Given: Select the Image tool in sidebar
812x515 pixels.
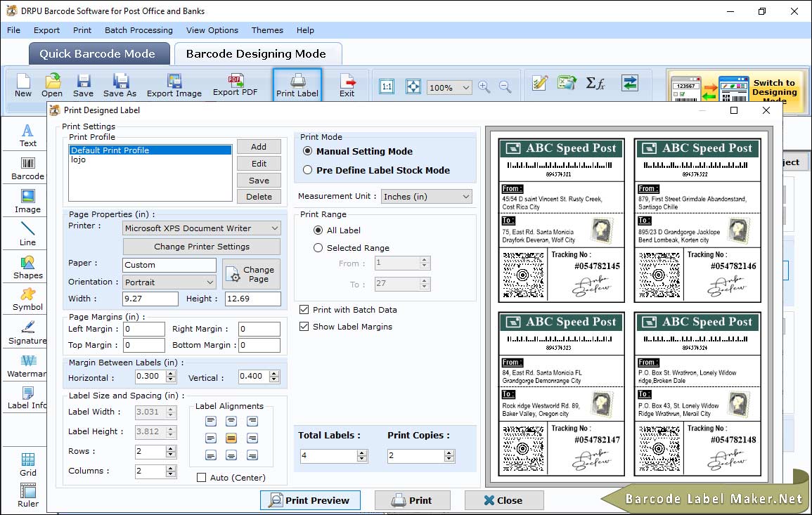Looking at the screenshot, I should tap(28, 202).
